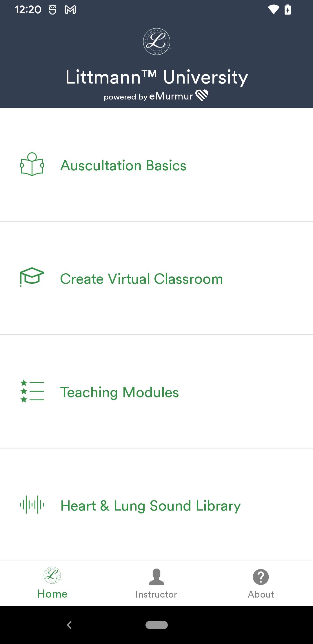Screen dimensions: 313x644
Task: Open Auscultation Basics
Action: pos(156,165)
